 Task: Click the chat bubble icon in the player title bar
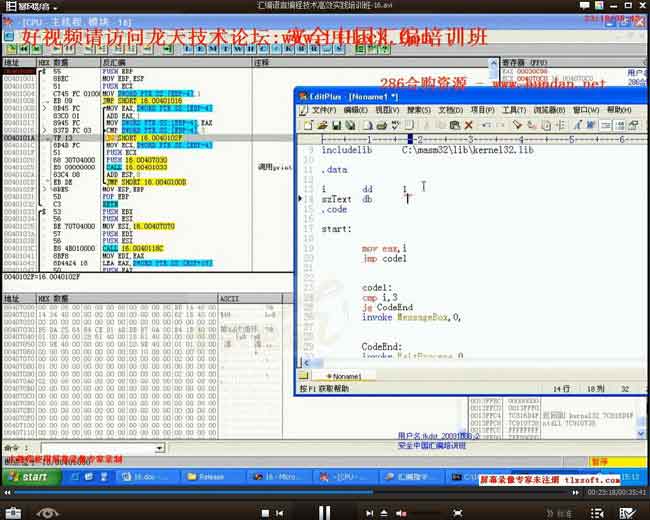pyautogui.click(x=585, y=5)
